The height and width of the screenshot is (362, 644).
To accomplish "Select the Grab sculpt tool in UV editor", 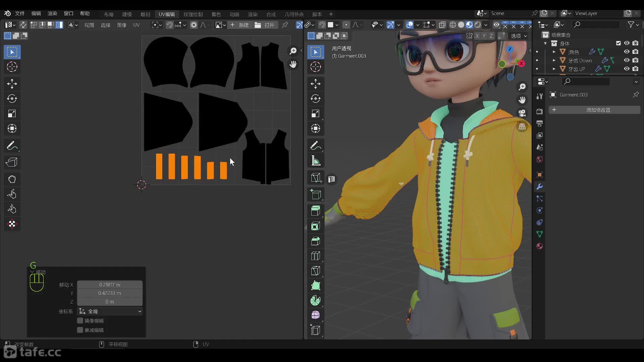I will [12, 179].
